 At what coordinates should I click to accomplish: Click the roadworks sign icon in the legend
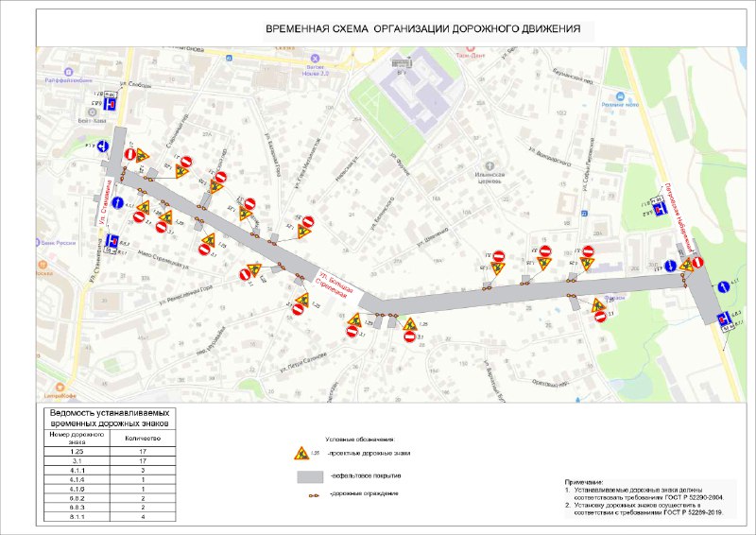pos(301,454)
